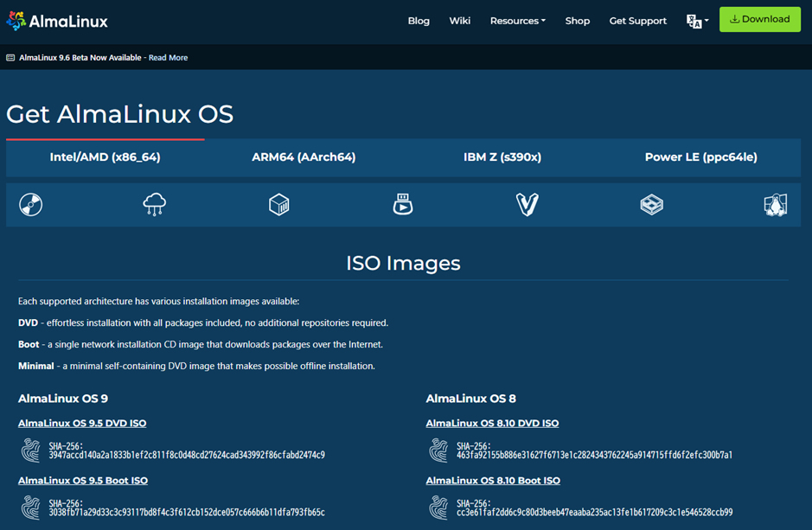Viewport: 812px width, 530px height.
Task: Open the language selector dropdown
Action: click(697, 21)
